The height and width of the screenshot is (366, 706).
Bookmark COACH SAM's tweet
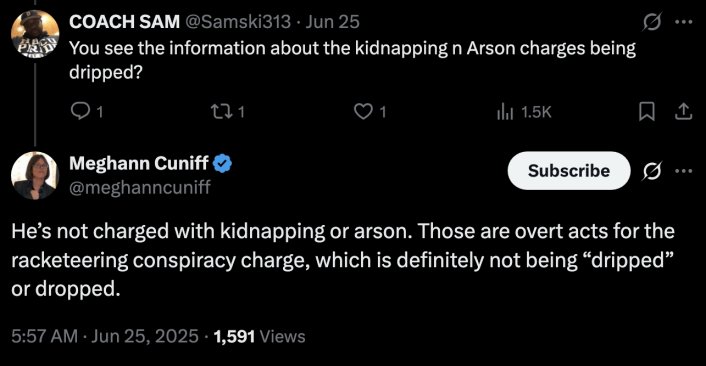click(647, 111)
